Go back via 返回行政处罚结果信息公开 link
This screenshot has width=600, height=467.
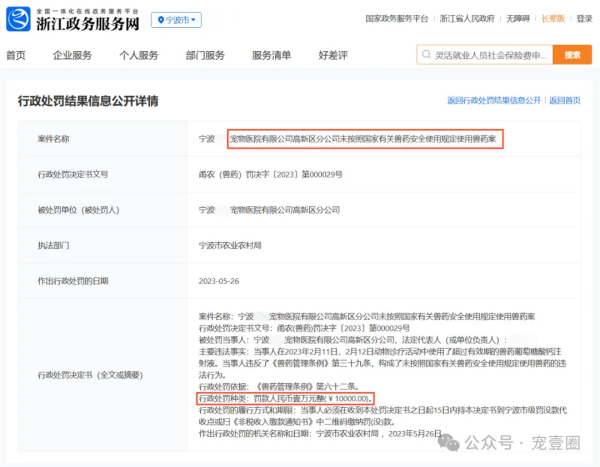click(494, 100)
